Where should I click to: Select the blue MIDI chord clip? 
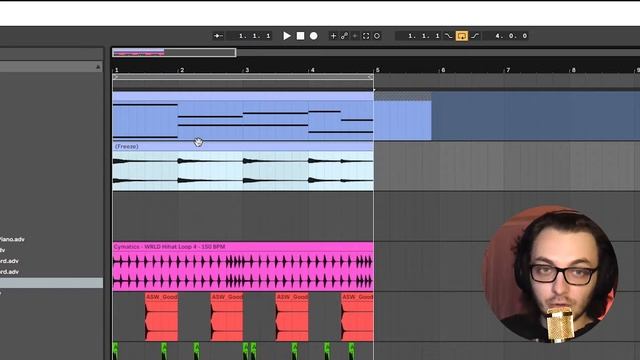coord(243,116)
